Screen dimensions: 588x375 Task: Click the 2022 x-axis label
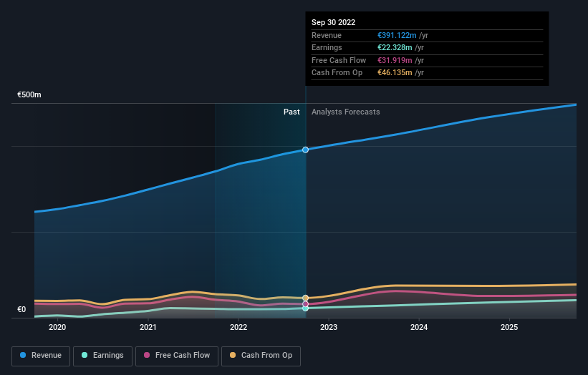click(x=238, y=328)
